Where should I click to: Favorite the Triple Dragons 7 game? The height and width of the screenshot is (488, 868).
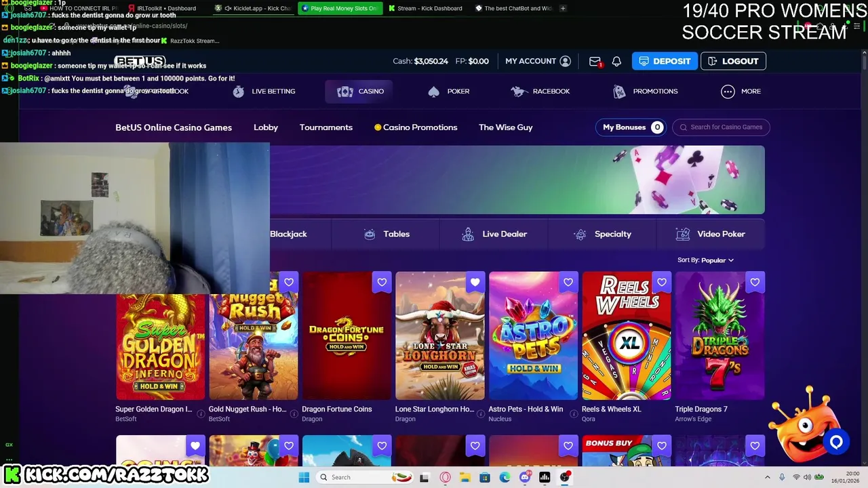point(755,282)
